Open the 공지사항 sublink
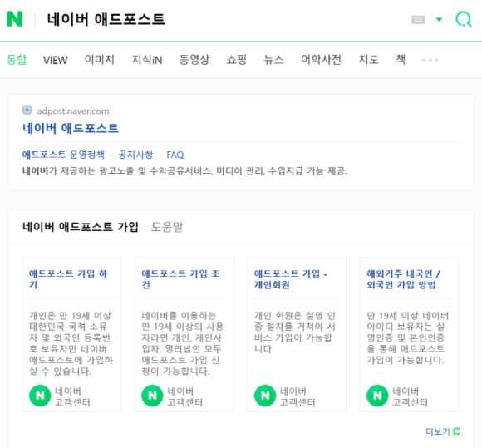The width and height of the screenshot is (482, 448). point(135,155)
